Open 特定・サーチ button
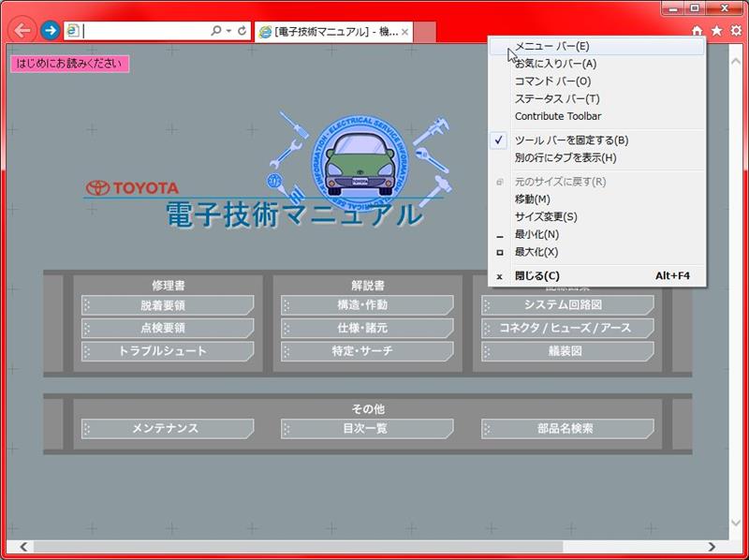The height and width of the screenshot is (560, 749). point(367,351)
